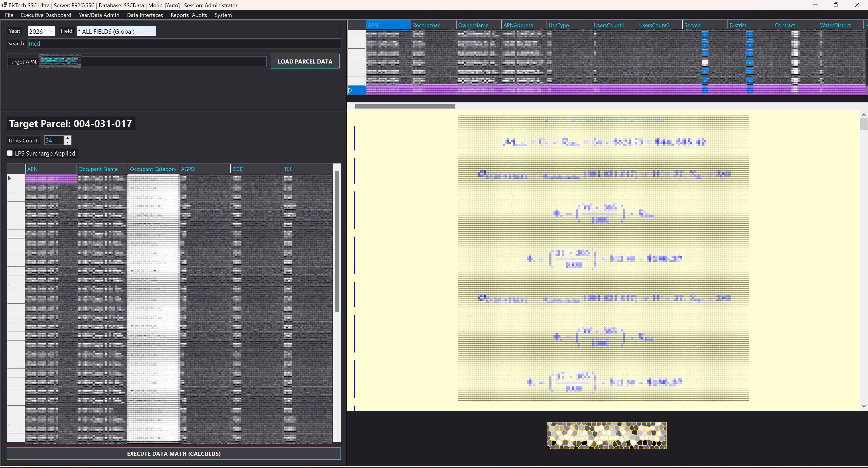The image size is (868, 468).
Task: Click the EXECUTE DATA MATH (CALCULUS) button
Action: pyautogui.click(x=174, y=454)
